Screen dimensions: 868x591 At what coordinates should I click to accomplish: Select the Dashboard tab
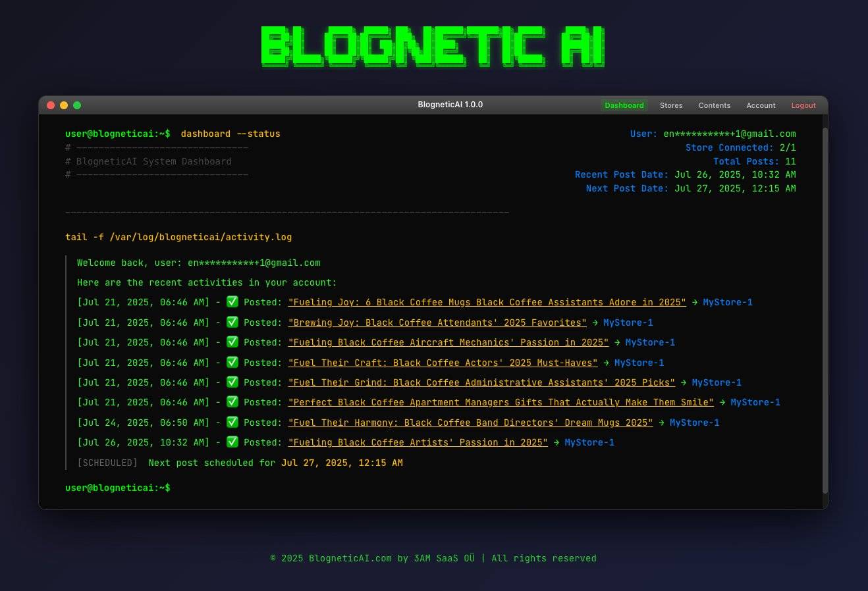[x=624, y=105]
